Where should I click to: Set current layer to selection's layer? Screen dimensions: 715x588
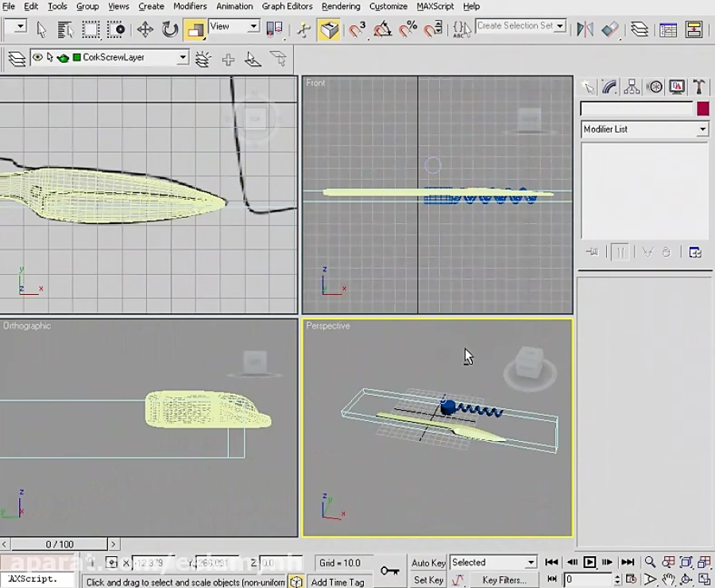click(278, 59)
